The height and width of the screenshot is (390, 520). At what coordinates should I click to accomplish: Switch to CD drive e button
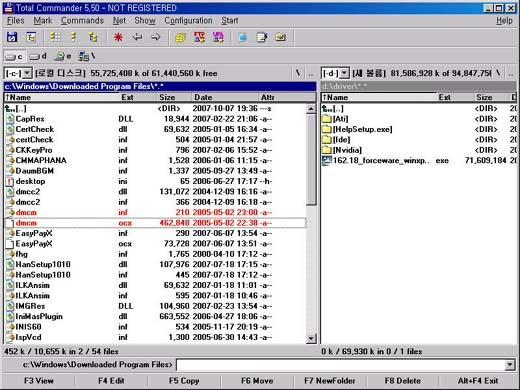click(x=63, y=57)
